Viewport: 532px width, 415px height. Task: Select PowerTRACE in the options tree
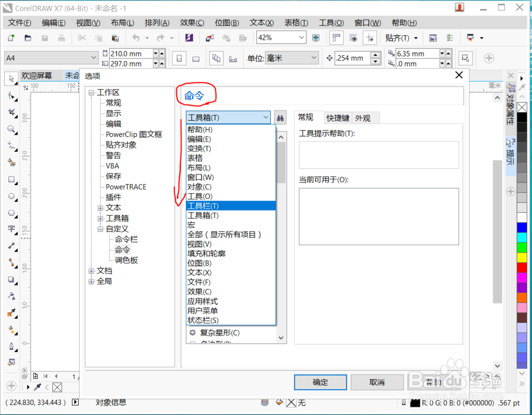click(x=126, y=187)
